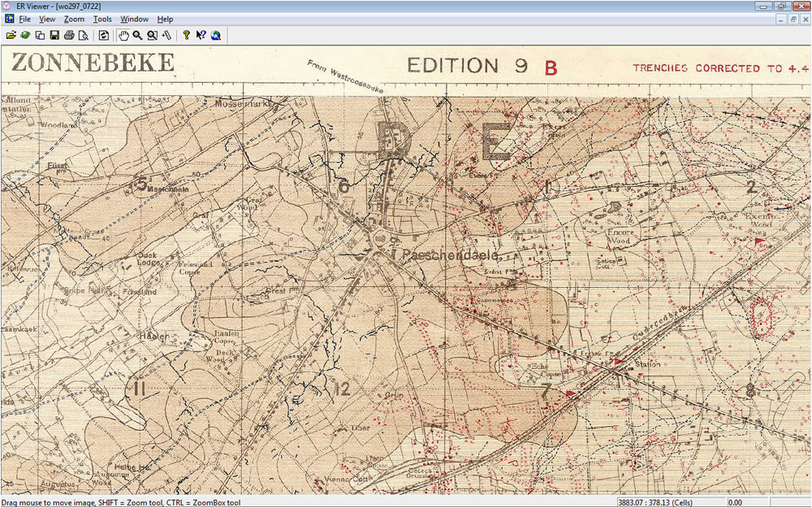Viewport: 812px width, 508px height.
Task: Print the map using printer icon
Action: tap(69, 35)
